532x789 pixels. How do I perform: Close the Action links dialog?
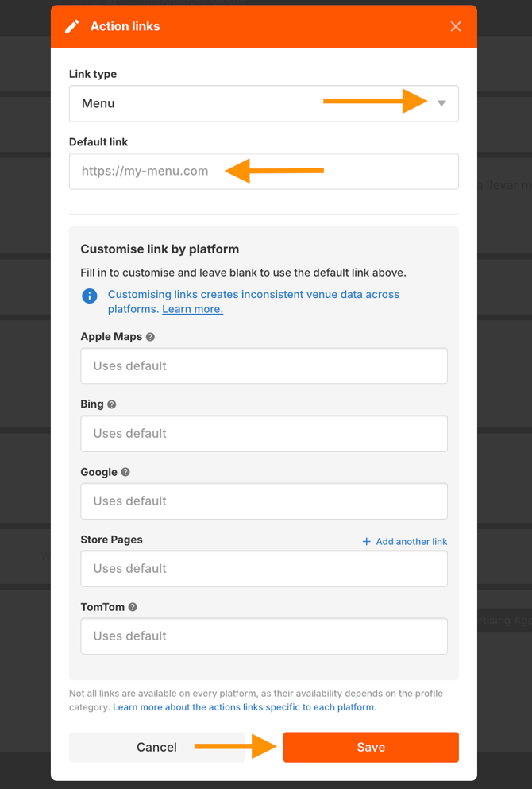click(456, 27)
